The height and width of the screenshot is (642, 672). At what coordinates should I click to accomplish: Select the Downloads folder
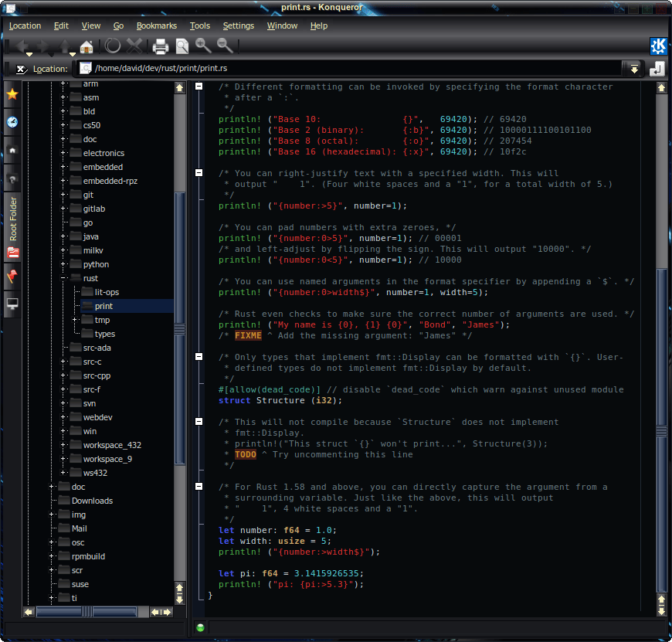pyautogui.click(x=92, y=501)
